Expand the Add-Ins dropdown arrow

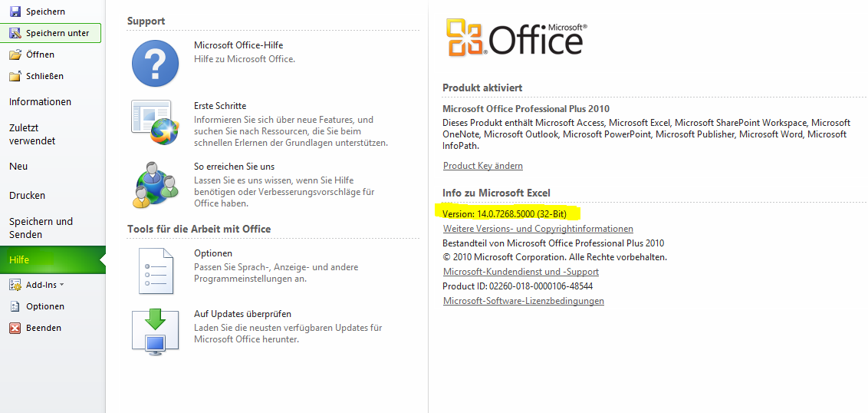pyautogui.click(x=61, y=285)
